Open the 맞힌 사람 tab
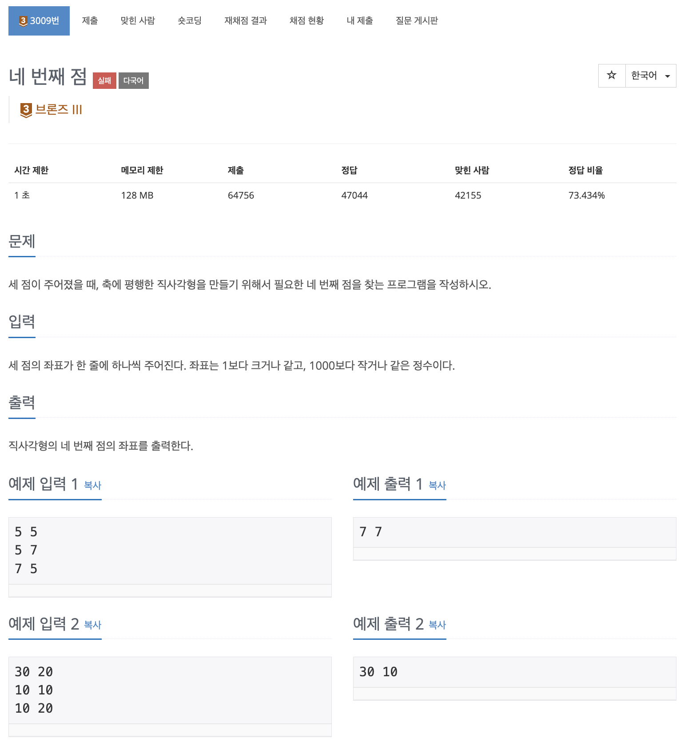Screen dimensions: 700x750 click(138, 20)
